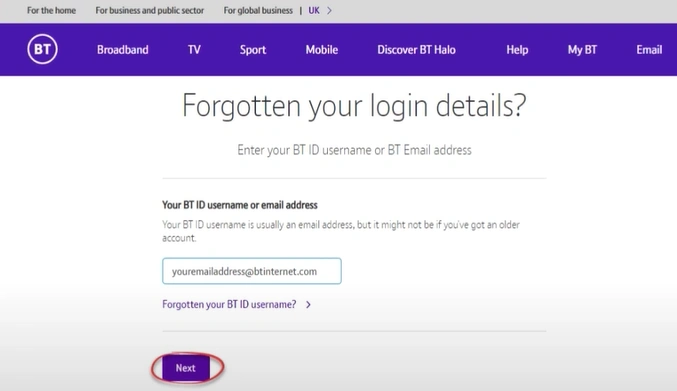
Task: Select Mobile in the navigation bar
Action: pyautogui.click(x=322, y=50)
